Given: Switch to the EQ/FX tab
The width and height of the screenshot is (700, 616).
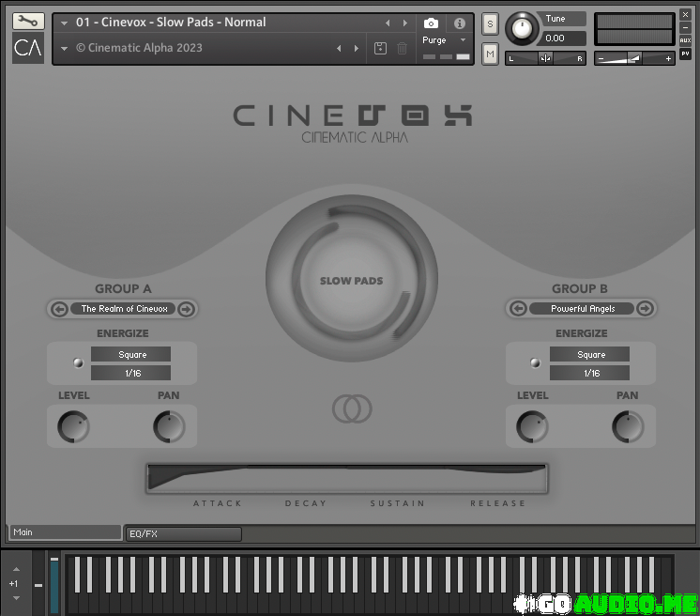Looking at the screenshot, I should tap(183, 533).
